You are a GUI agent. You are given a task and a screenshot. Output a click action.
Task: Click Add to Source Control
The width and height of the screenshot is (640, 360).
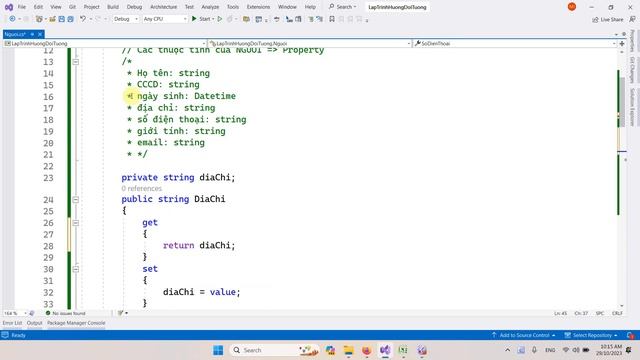tap(524, 335)
